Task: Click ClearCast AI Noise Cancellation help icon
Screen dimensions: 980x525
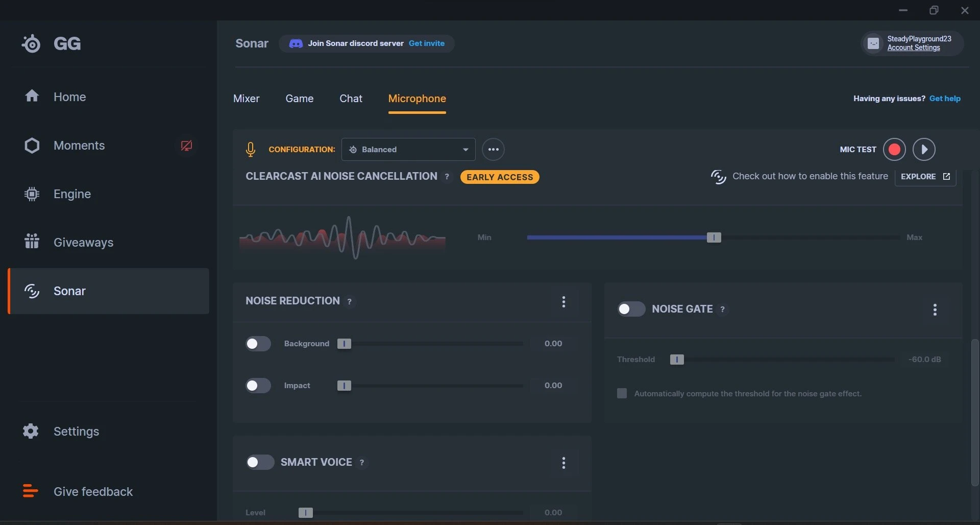Action: (447, 176)
